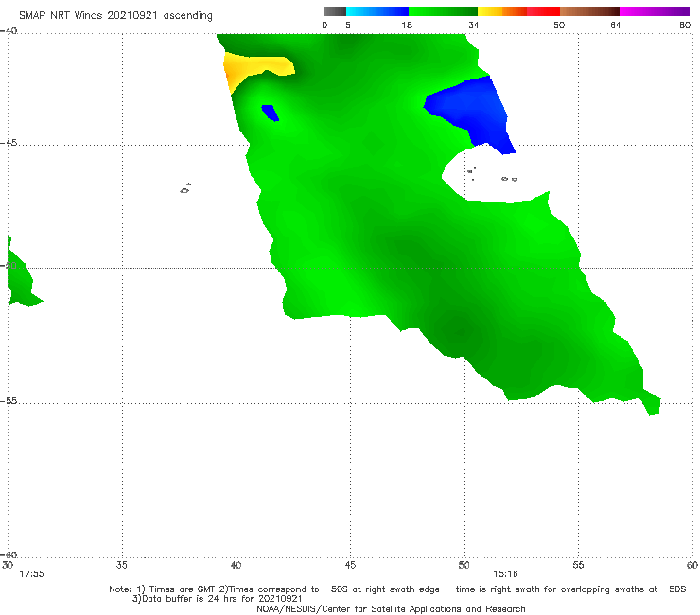Screen dimensions: 700x615
Task: Click the longitude axis label '55'
Action: tap(578, 565)
